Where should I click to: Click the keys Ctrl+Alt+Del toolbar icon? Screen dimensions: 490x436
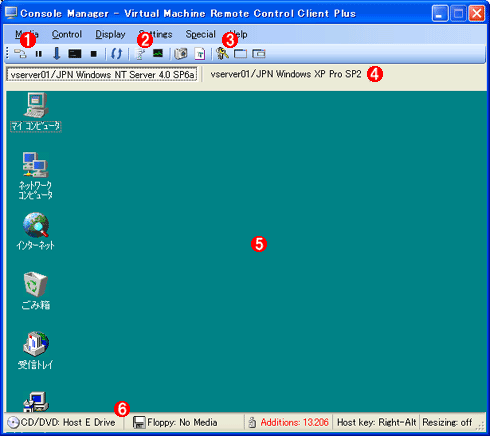pos(222,53)
